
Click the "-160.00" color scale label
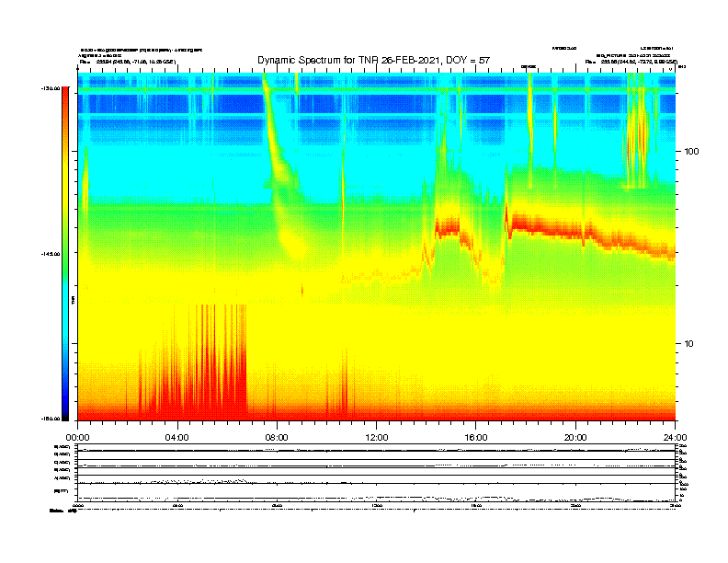tap(51, 419)
